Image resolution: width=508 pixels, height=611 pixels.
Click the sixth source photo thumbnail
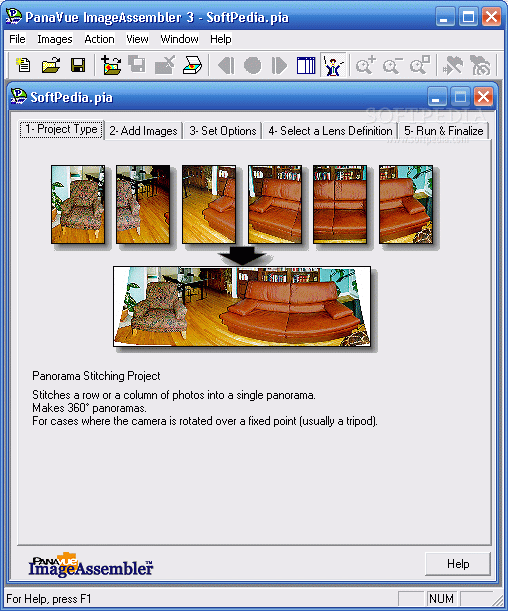pyautogui.click(x=406, y=205)
